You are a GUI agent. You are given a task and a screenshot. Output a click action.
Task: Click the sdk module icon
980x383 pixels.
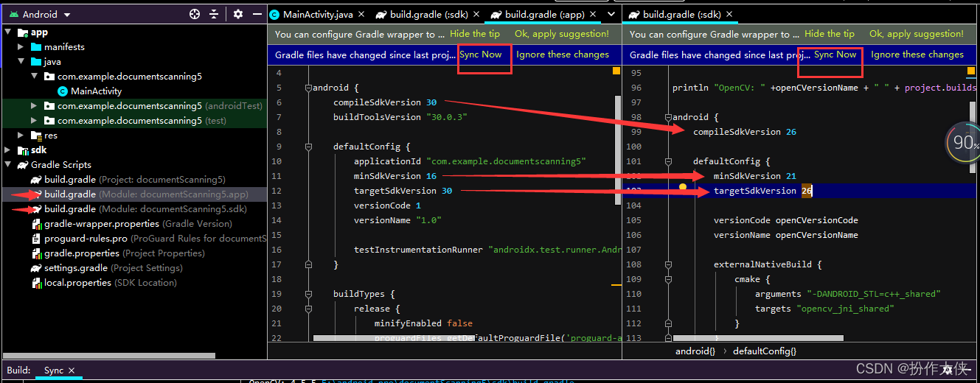pos(21,150)
